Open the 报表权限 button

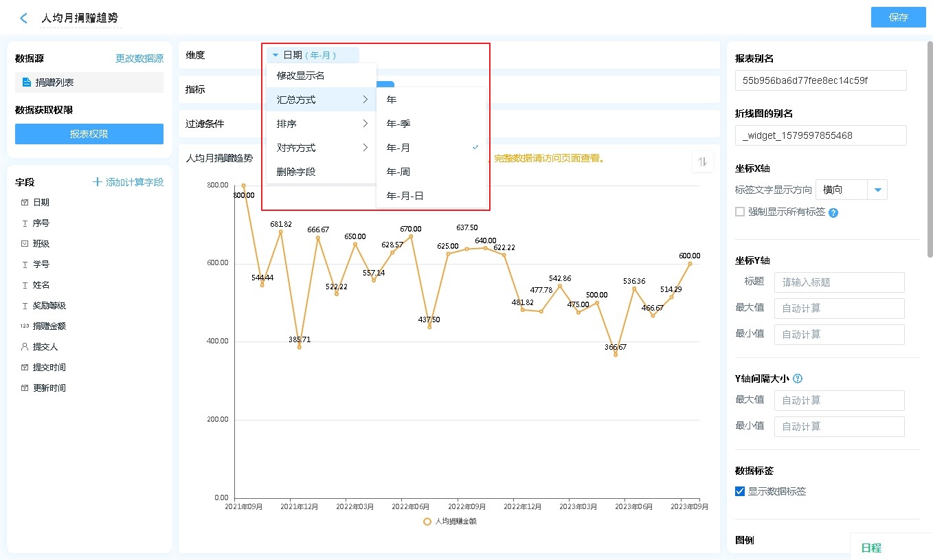pos(89,134)
